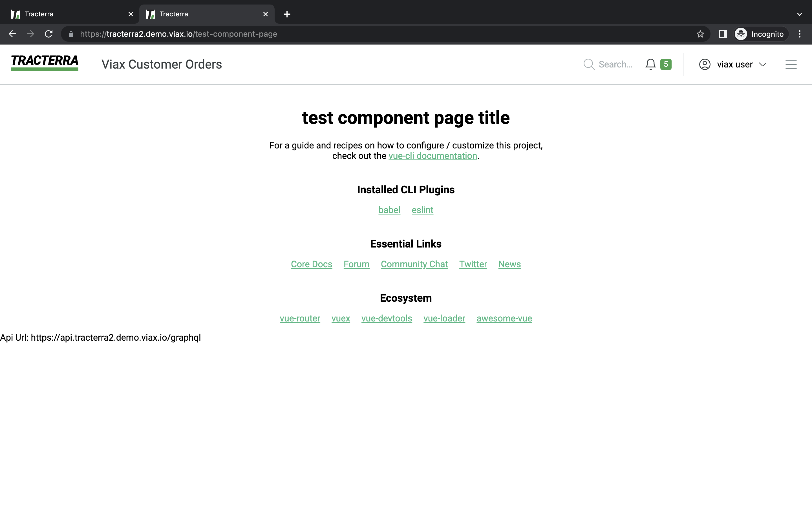
Task: Click the Incognito profile button
Action: 761,34
